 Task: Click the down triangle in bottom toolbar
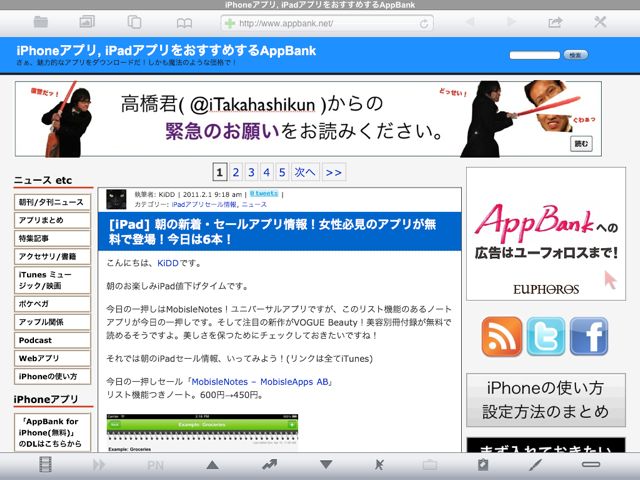[326, 464]
